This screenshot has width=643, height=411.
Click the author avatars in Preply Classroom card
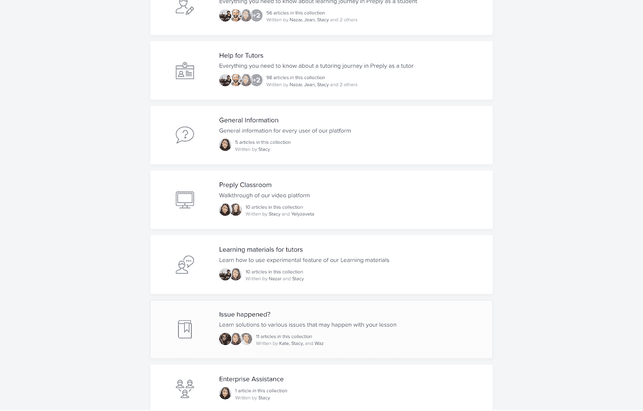[x=230, y=210]
